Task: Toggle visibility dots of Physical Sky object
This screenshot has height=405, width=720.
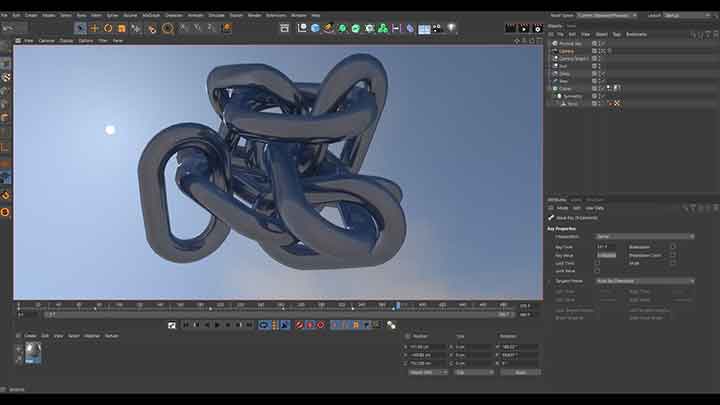Action: coord(599,44)
